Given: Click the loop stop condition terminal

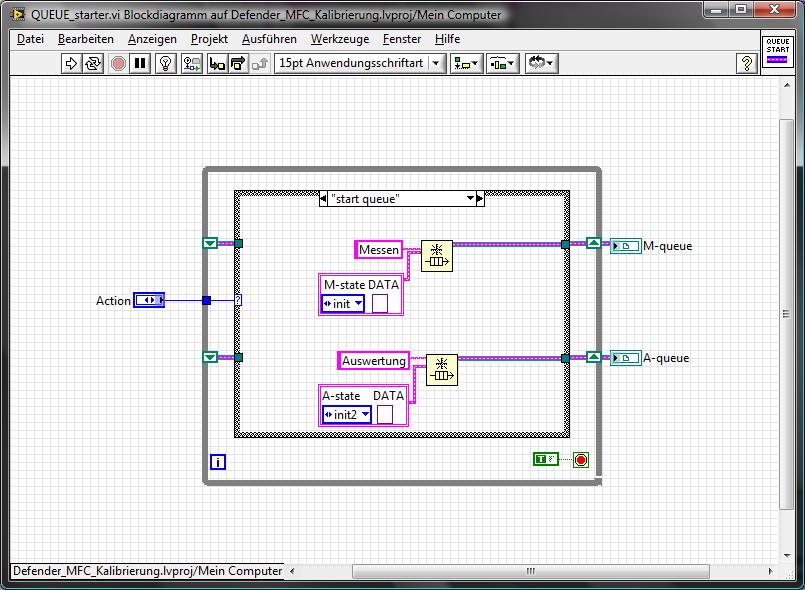Looking at the screenshot, I should pyautogui.click(x=581, y=460).
